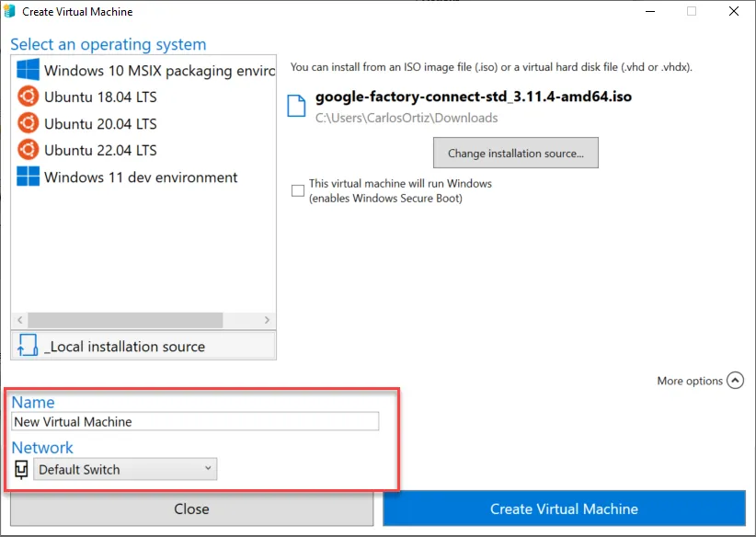Click the Close button
Screen dimensions: 756x537
[x=192, y=509]
